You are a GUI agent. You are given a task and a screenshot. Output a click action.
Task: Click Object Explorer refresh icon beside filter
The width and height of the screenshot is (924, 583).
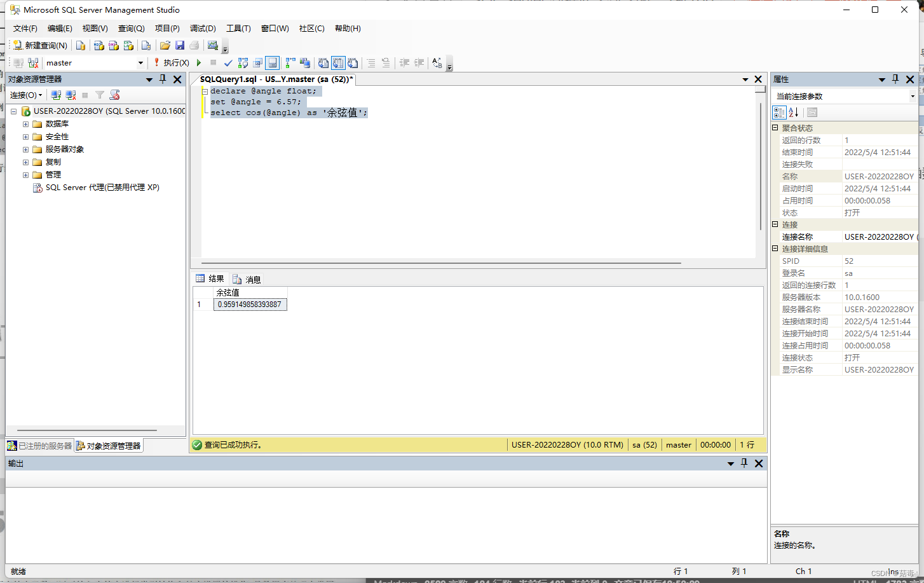(x=114, y=95)
